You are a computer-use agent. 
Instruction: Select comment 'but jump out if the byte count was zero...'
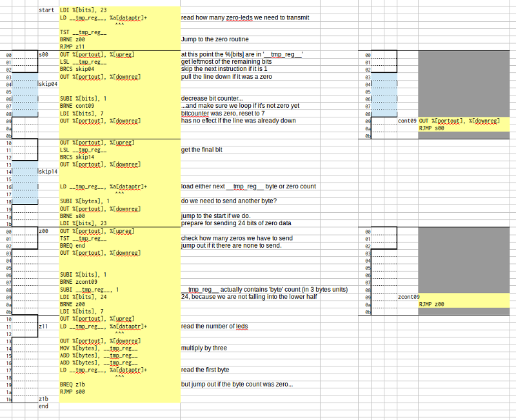[x=237, y=385]
